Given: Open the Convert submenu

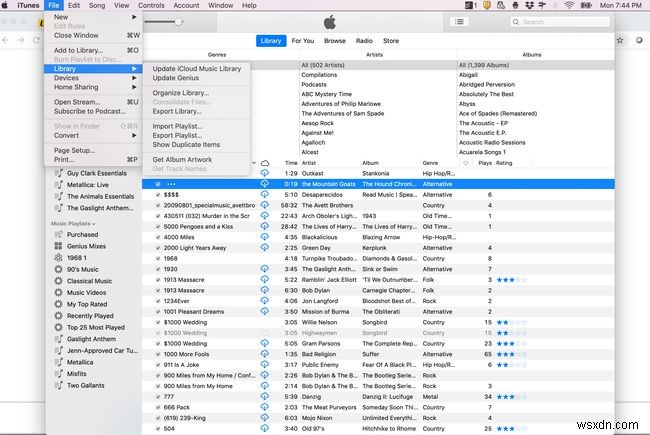Looking at the screenshot, I should [93, 135].
